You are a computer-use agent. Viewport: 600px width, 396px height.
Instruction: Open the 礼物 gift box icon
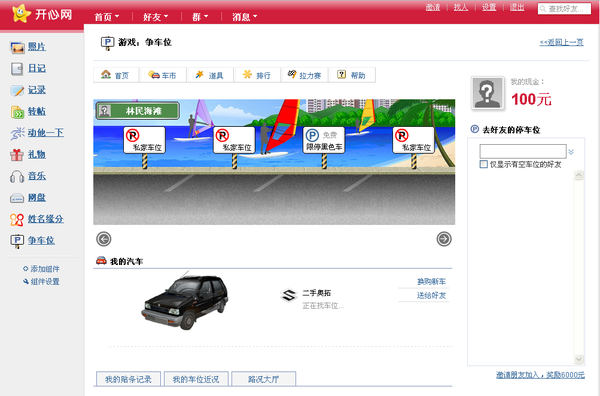[x=17, y=155]
